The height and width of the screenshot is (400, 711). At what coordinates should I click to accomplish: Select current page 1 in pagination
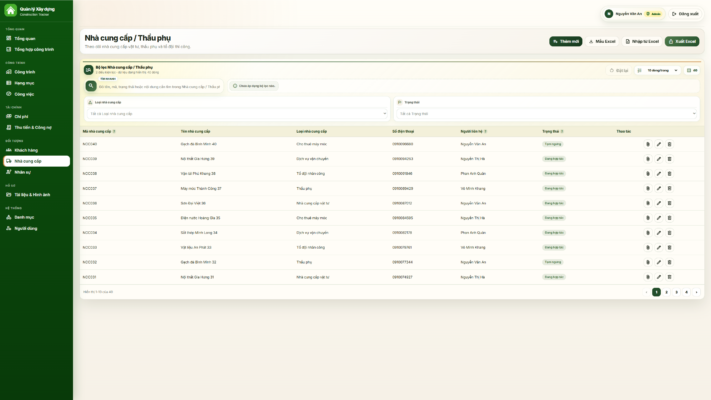click(656, 293)
